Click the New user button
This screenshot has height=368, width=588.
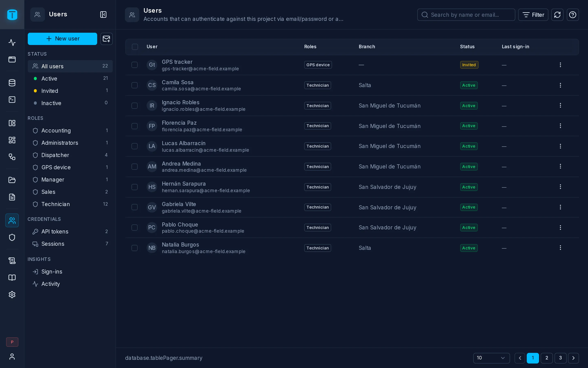click(x=62, y=39)
